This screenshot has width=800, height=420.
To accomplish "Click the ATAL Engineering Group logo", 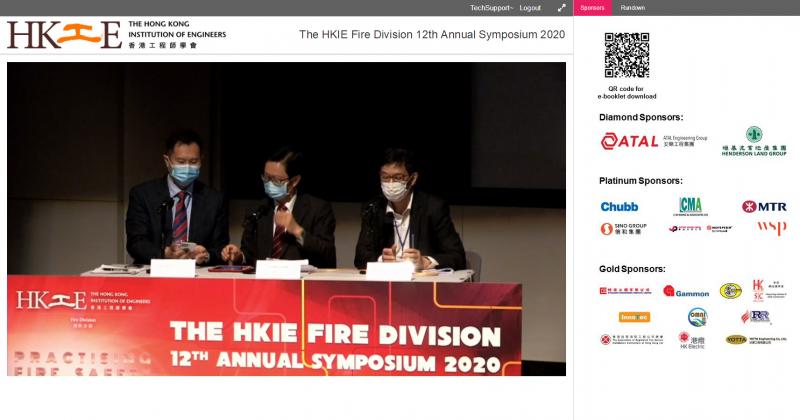I will (654, 141).
